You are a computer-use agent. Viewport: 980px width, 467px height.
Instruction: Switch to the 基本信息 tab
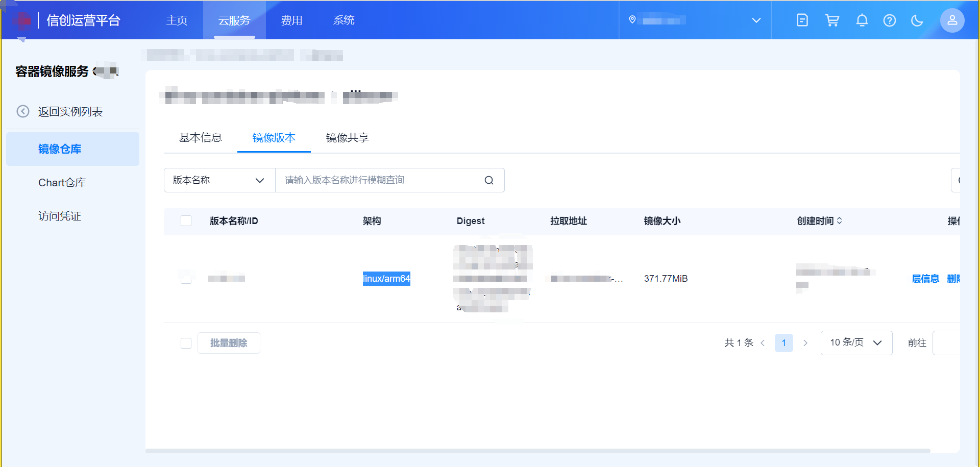click(201, 138)
